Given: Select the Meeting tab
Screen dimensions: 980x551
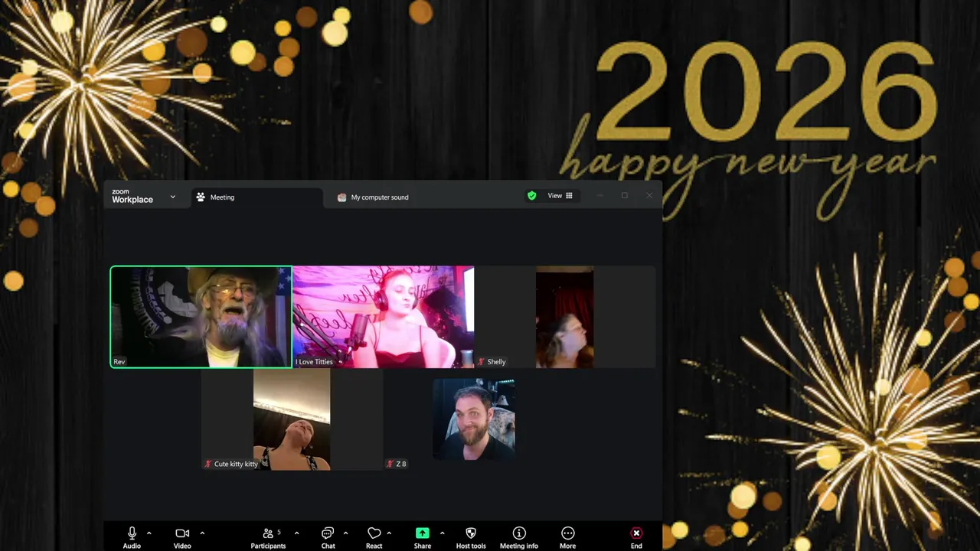Looking at the screenshot, I should pyautogui.click(x=256, y=197).
